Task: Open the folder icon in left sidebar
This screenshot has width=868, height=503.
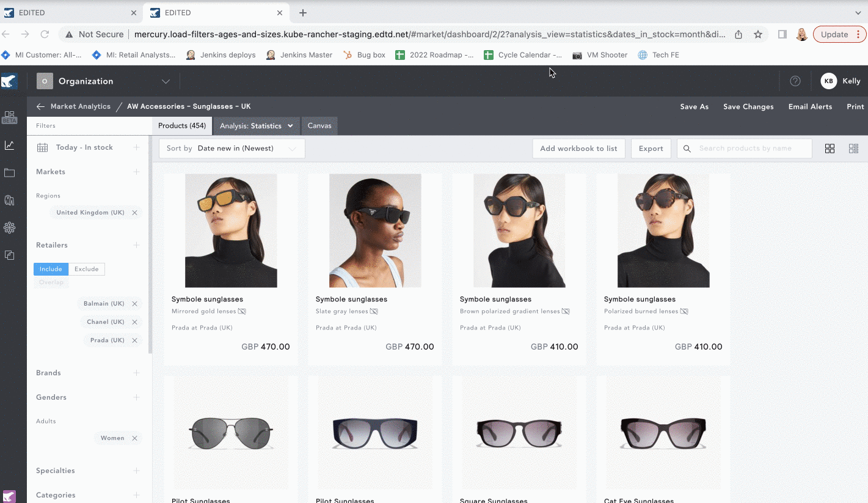Action: coord(9,173)
